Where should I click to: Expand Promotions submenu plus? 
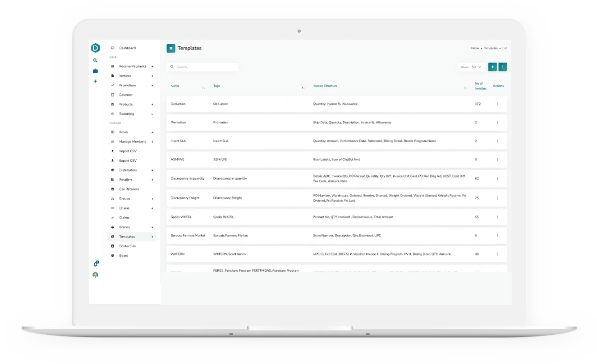152,86
